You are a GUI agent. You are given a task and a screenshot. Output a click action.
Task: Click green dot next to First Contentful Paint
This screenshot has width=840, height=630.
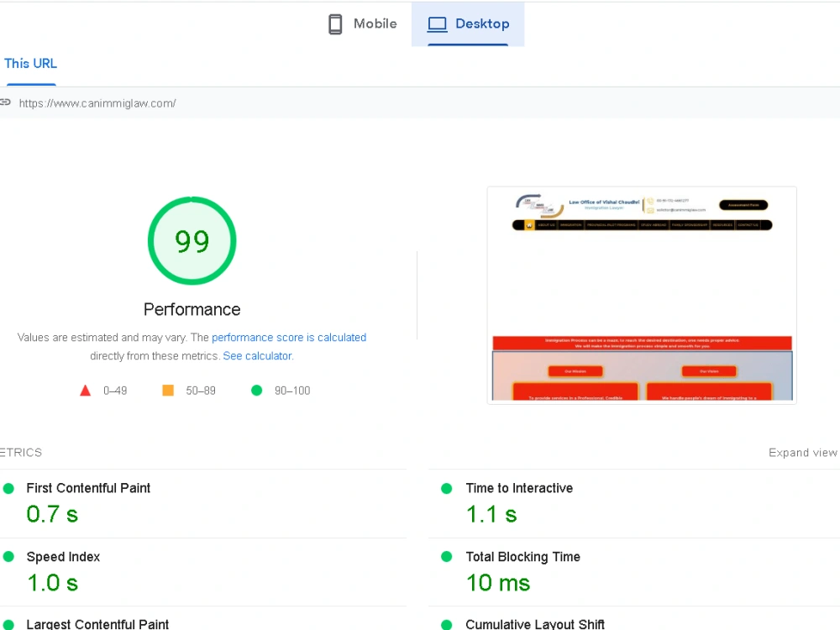tap(8, 489)
